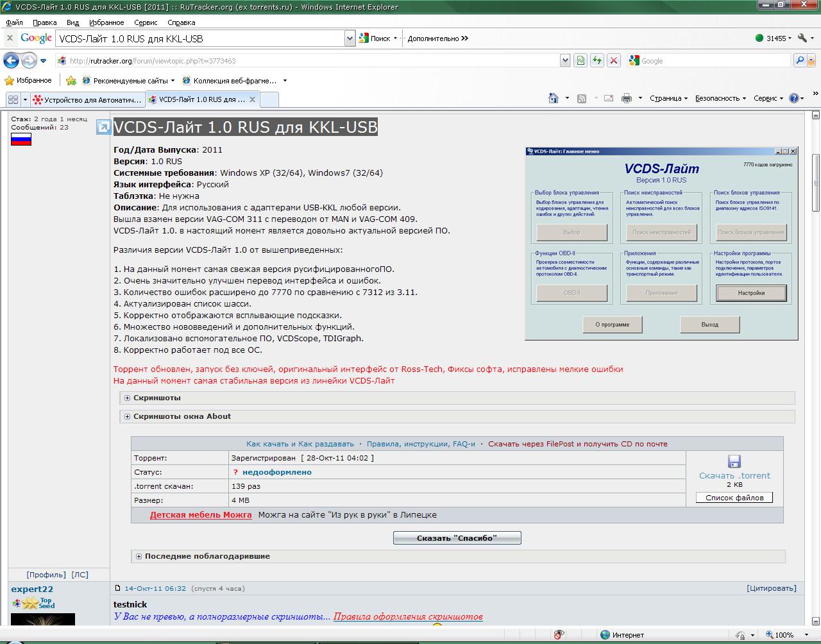The width and height of the screenshot is (821, 644).
Task: Go forward with the Forward arrow button
Action: (29, 60)
